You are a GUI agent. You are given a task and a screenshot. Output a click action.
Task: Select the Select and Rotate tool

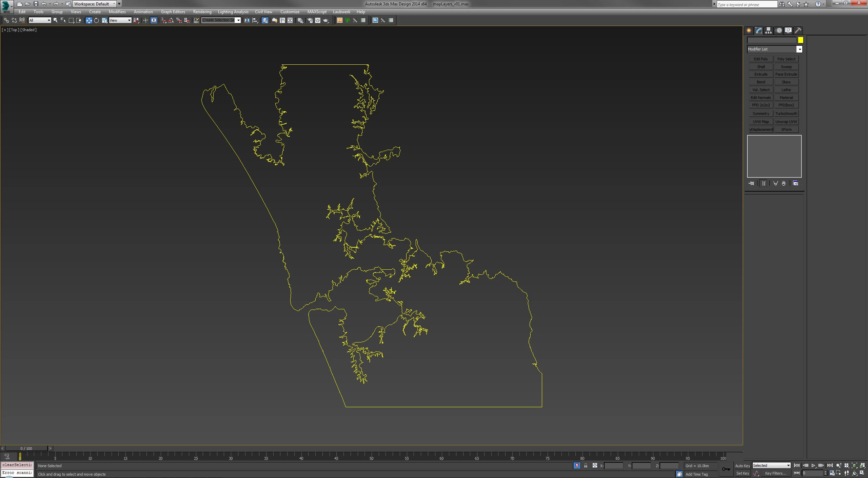click(x=97, y=20)
